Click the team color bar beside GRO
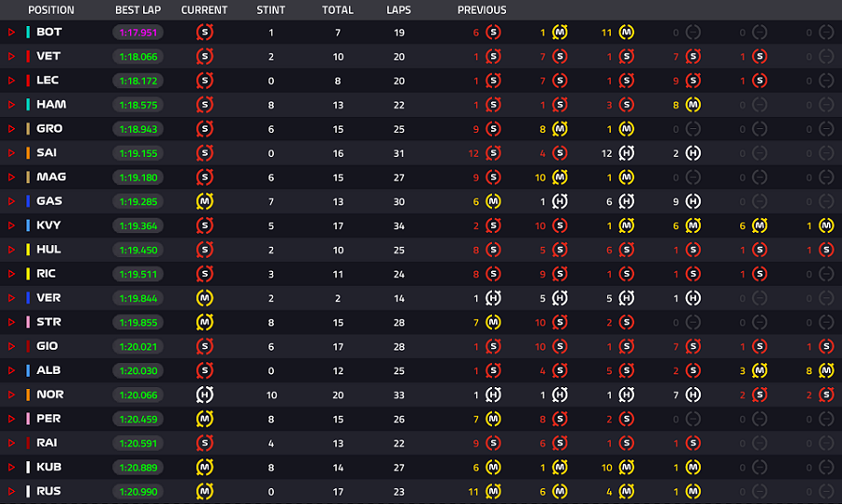This screenshot has width=842, height=504. [28, 129]
